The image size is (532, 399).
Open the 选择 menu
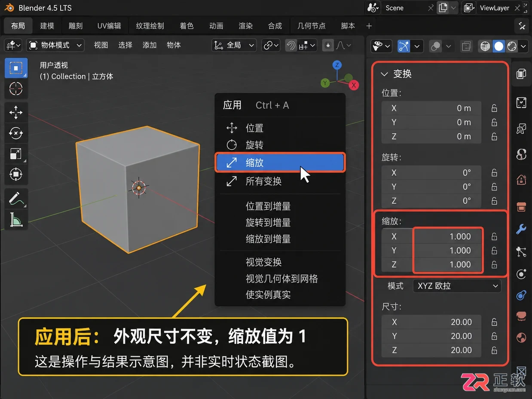click(125, 45)
